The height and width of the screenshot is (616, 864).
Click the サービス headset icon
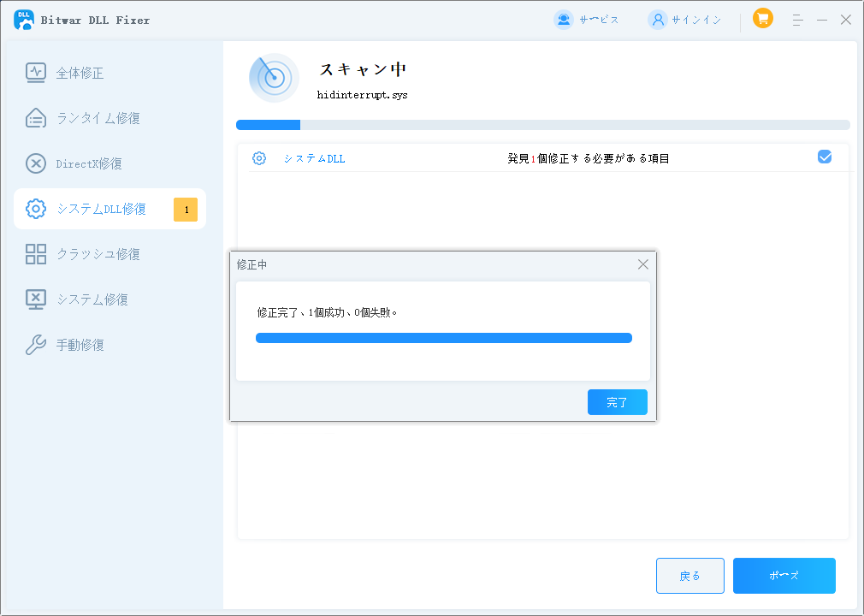coord(564,20)
